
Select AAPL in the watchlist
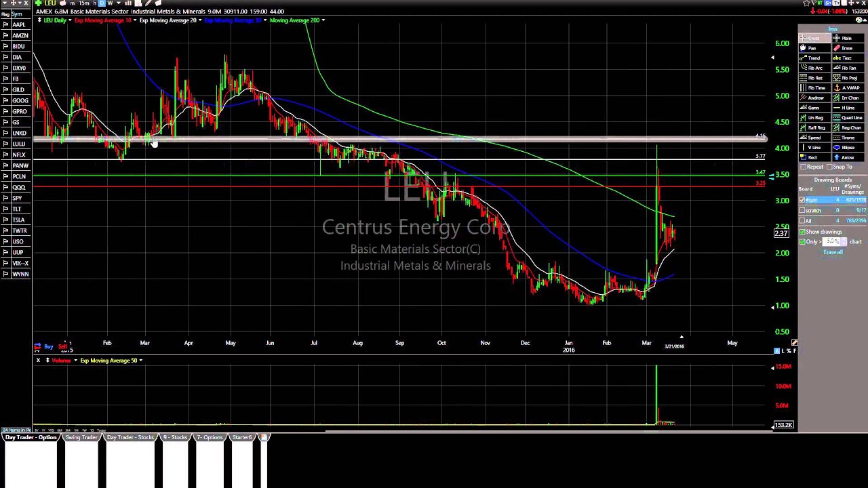(x=19, y=25)
